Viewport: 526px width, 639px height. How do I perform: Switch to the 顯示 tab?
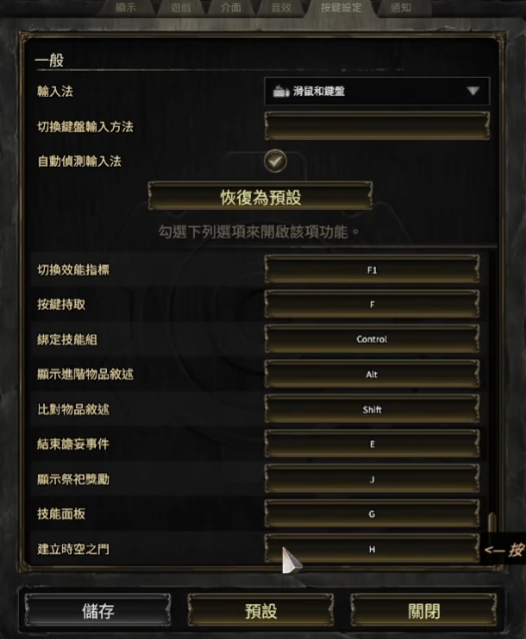click(125, 8)
